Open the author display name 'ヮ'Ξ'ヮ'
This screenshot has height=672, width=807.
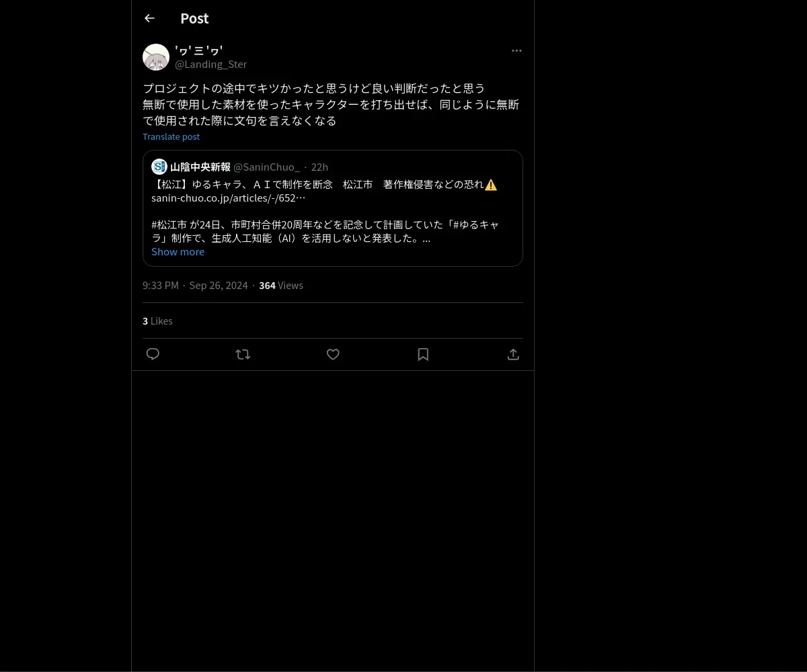(198, 50)
